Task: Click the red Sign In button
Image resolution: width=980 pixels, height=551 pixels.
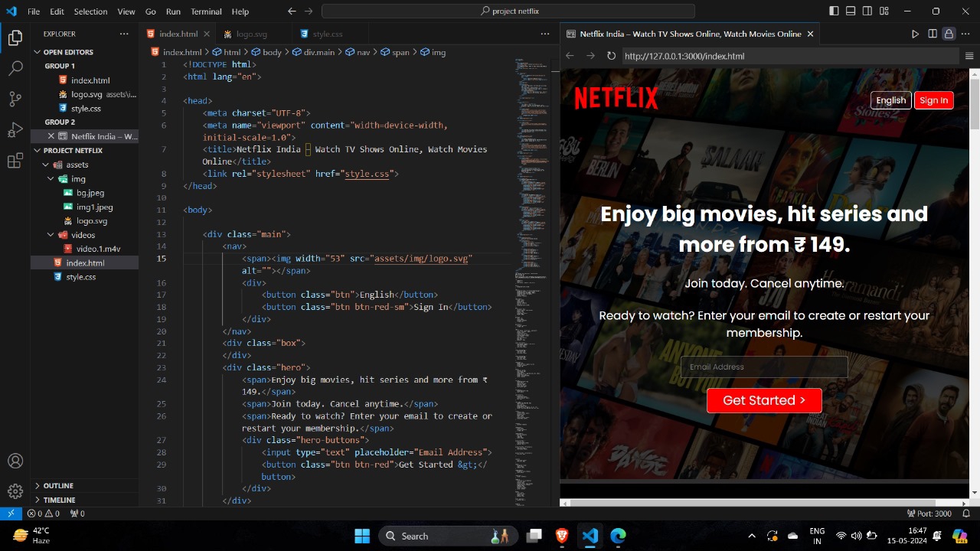Action: pos(933,100)
